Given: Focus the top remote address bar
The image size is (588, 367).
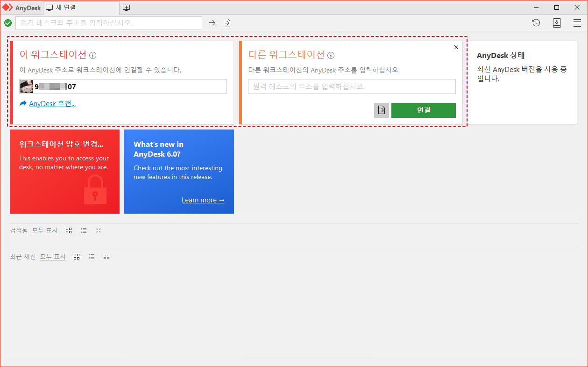Looking at the screenshot, I should coord(109,23).
